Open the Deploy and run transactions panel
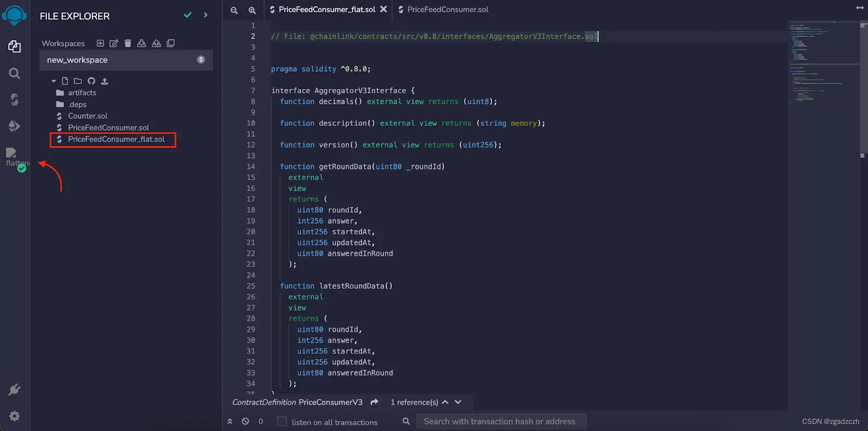This screenshot has width=868, height=431. pyautogui.click(x=15, y=126)
